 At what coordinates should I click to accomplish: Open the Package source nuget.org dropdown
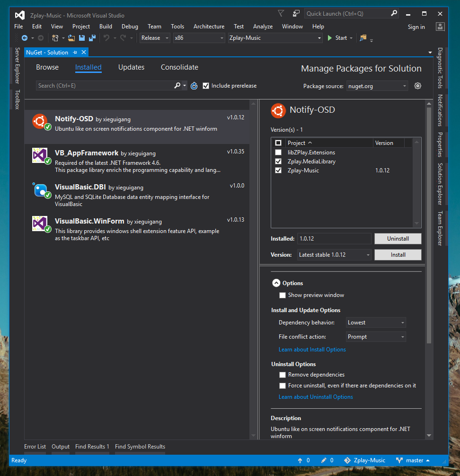point(377,86)
